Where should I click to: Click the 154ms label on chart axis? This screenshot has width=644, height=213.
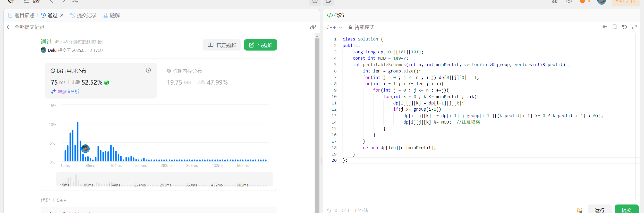click(116, 166)
